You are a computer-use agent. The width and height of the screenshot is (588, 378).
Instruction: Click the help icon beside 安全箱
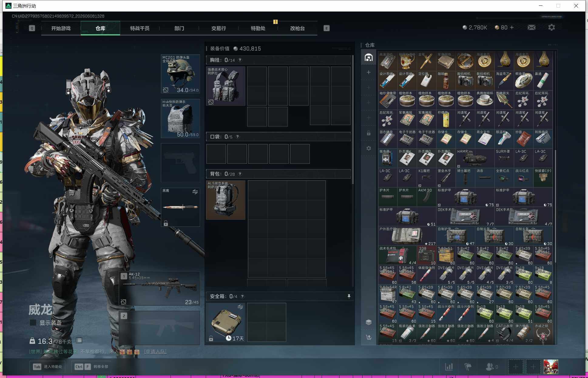pyautogui.click(x=242, y=296)
